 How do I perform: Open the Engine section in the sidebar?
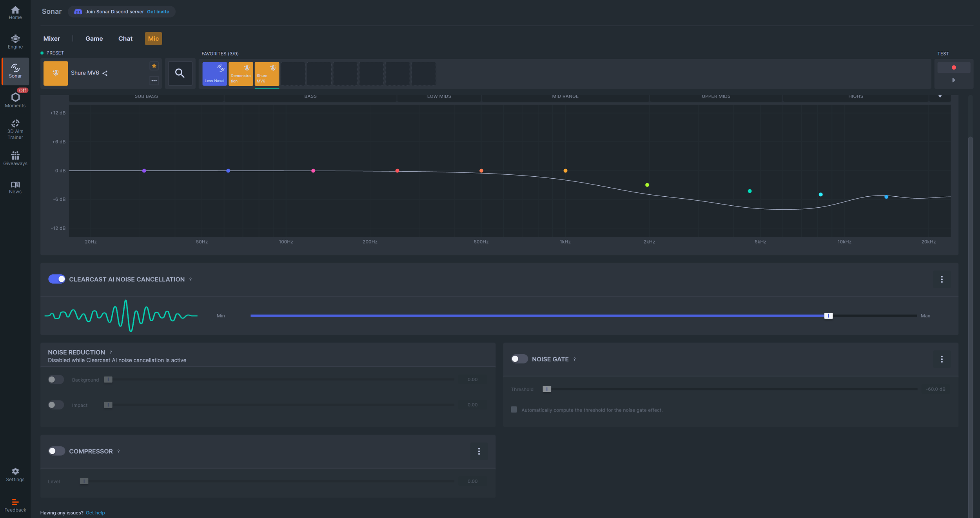tap(15, 42)
